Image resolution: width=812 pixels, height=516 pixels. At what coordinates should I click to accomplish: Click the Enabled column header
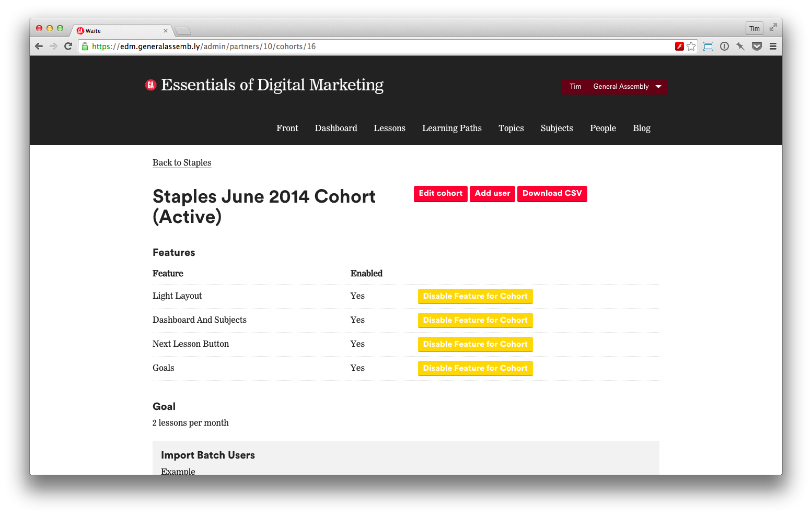pyautogui.click(x=366, y=273)
